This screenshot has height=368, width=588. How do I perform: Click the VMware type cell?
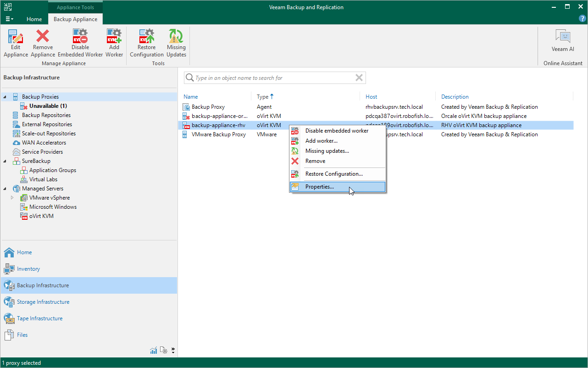[267, 134]
